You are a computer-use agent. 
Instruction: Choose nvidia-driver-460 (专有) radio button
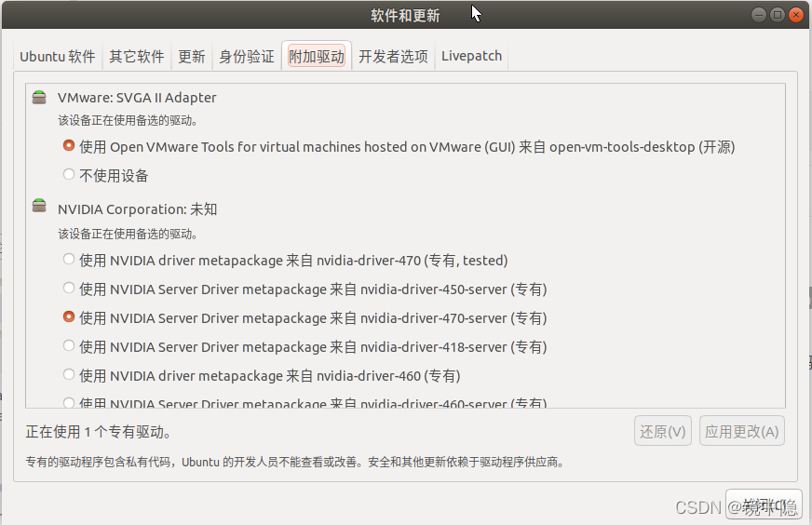click(x=68, y=374)
